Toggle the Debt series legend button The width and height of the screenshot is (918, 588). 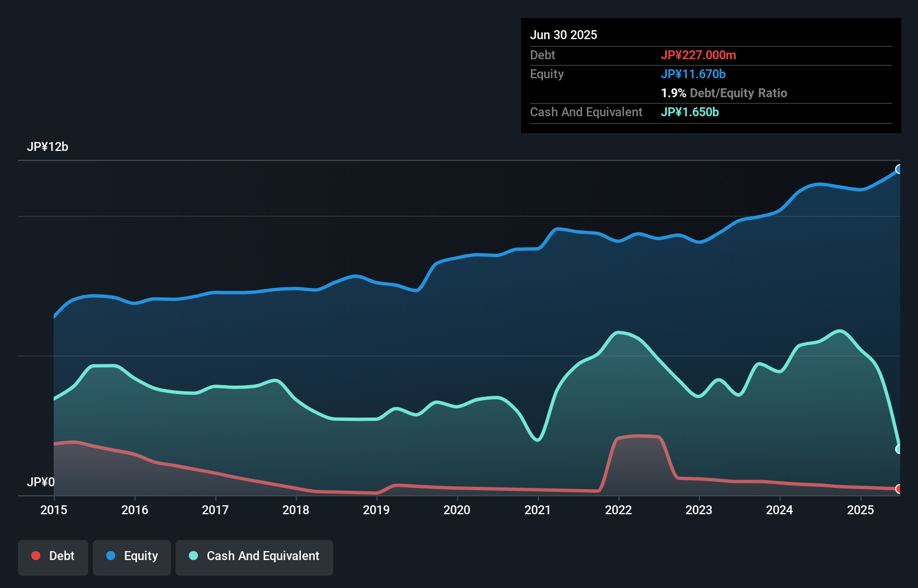[x=53, y=557]
